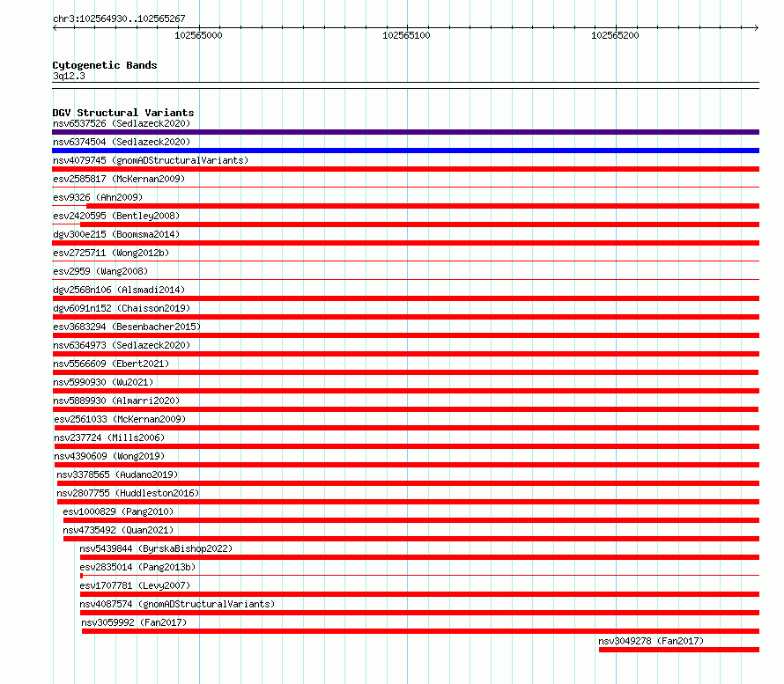Click esv1707781 (Levy2007) label
784x684 pixels.
click(x=135, y=585)
